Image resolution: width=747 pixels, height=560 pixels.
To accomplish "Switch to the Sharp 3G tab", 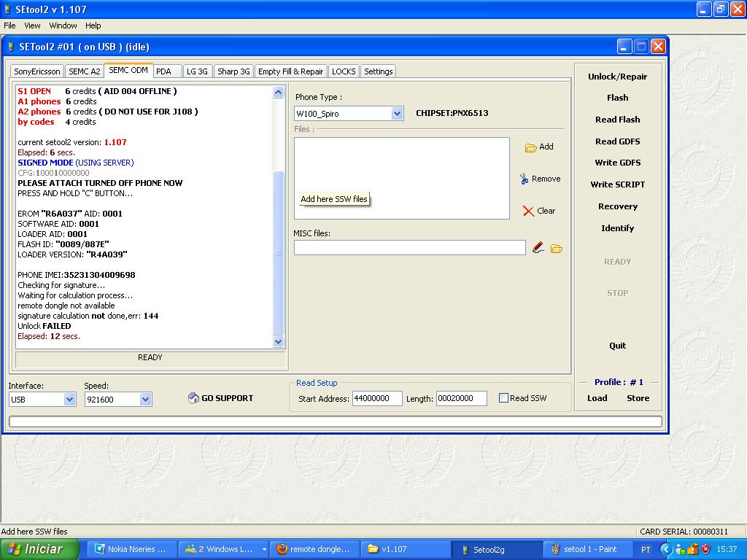I will pos(233,71).
